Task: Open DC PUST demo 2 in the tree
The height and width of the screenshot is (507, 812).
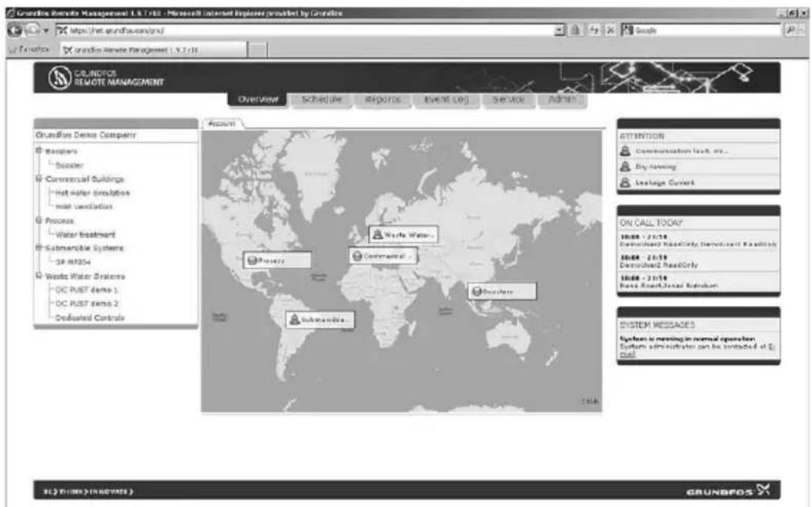Action: [87, 304]
